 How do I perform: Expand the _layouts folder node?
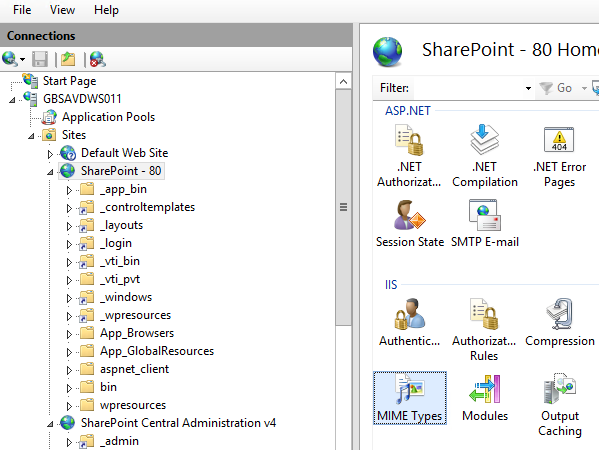click(x=69, y=226)
